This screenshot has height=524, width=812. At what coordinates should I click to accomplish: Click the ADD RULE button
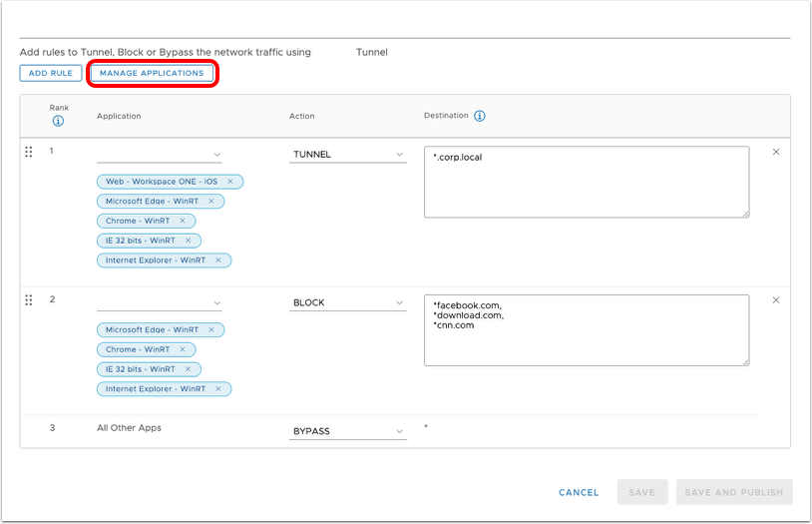pyautogui.click(x=51, y=73)
